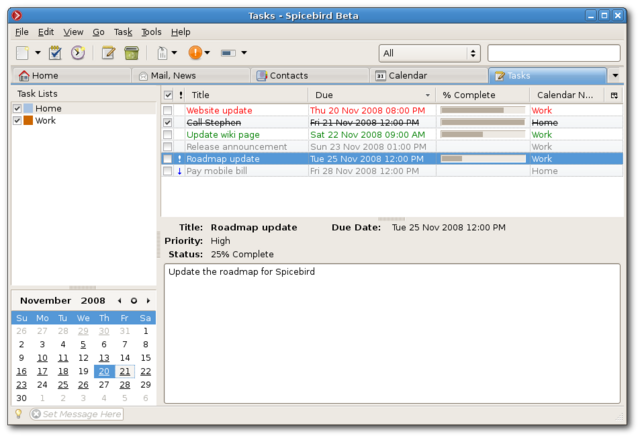The width and height of the screenshot is (640, 438).
Task: Click the Pay mobile bill low priority arrow
Action: [x=180, y=171]
